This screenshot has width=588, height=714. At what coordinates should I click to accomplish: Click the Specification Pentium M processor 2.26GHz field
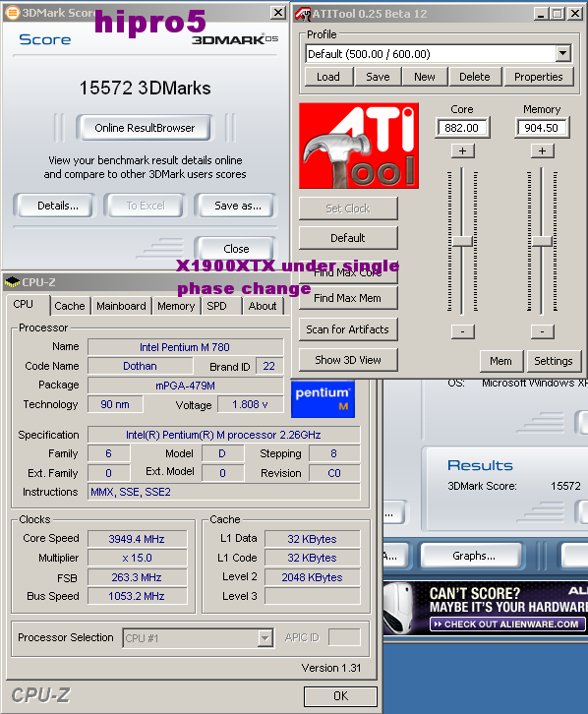click(x=223, y=435)
